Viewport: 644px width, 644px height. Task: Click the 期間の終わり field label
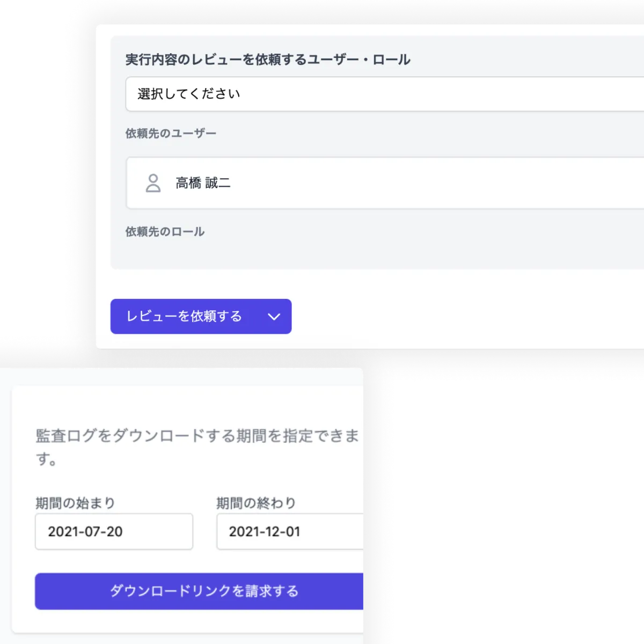click(x=256, y=503)
